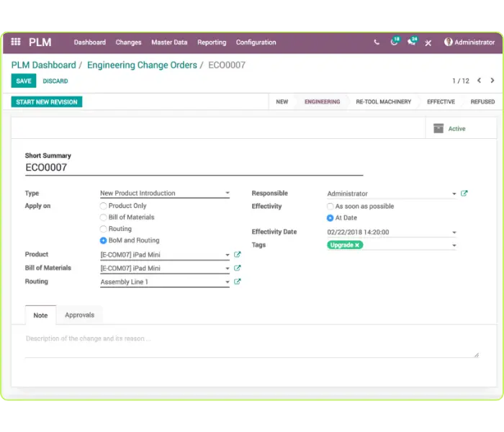Open the Effectivity Date picker arrow
This screenshot has height=432, width=504.
[x=454, y=233]
